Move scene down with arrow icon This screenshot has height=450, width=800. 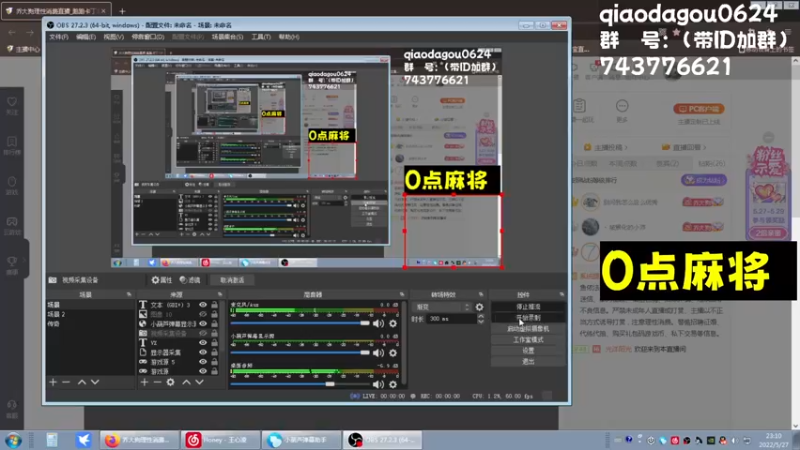(95, 382)
